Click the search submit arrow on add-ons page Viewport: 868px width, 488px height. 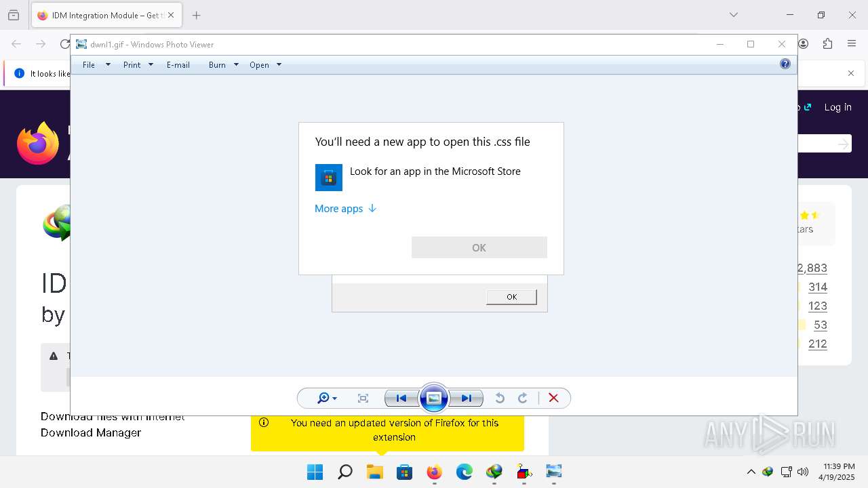843,144
